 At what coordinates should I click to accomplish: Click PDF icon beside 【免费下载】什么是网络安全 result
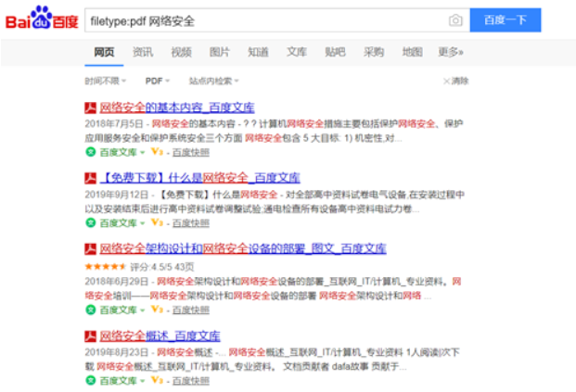click(90, 178)
